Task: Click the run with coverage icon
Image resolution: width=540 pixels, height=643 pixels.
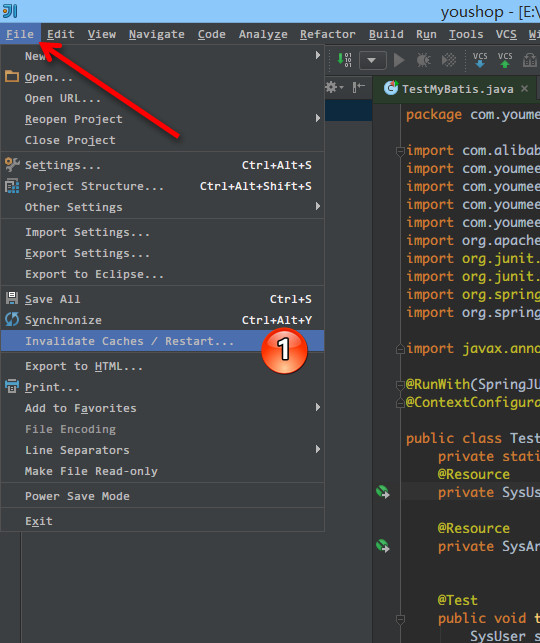Action: 449,60
